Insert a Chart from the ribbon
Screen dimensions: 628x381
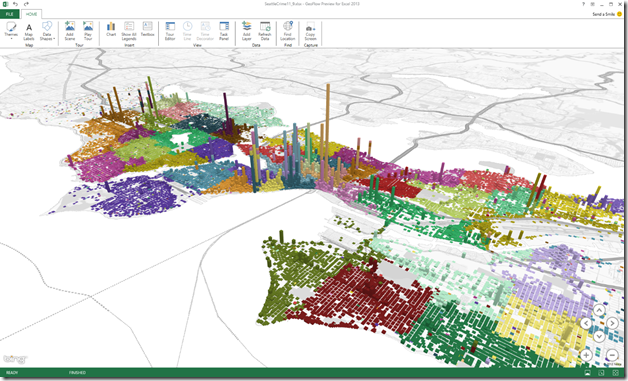coord(111,29)
